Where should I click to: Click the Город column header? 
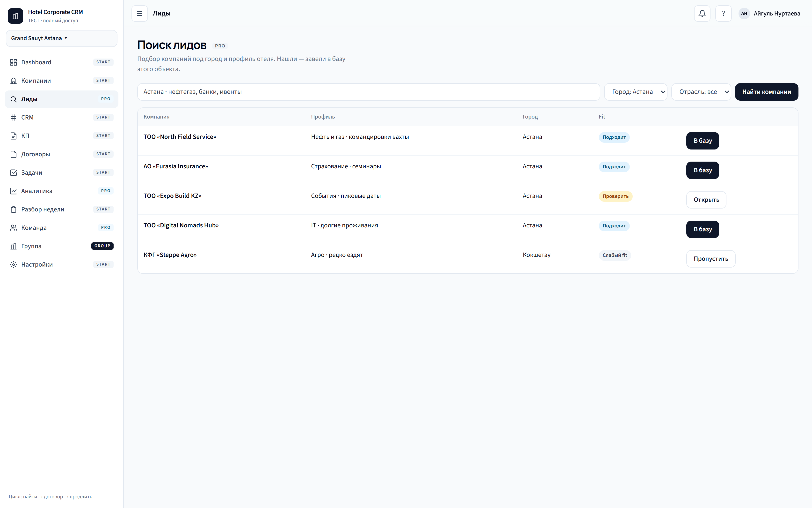point(530,117)
